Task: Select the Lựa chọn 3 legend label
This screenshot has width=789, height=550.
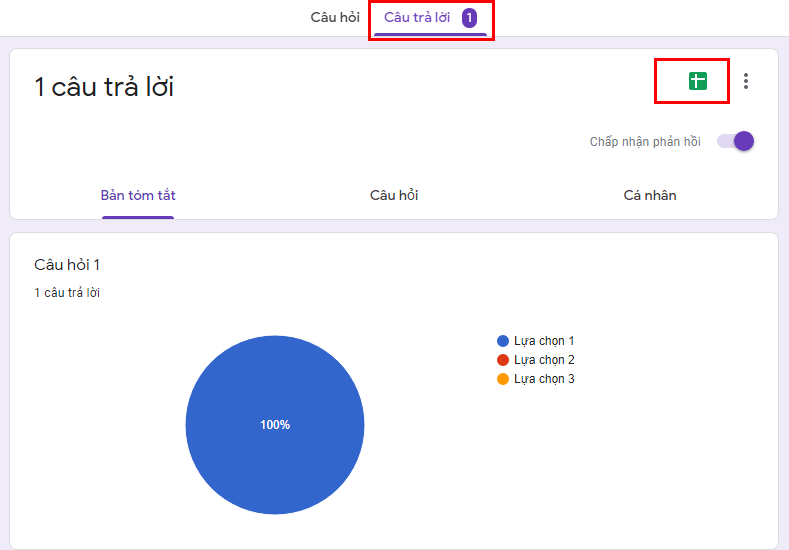Action: pyautogui.click(x=544, y=379)
